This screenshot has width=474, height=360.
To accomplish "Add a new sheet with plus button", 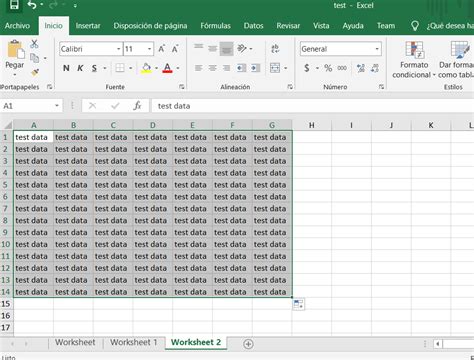I will point(248,344).
